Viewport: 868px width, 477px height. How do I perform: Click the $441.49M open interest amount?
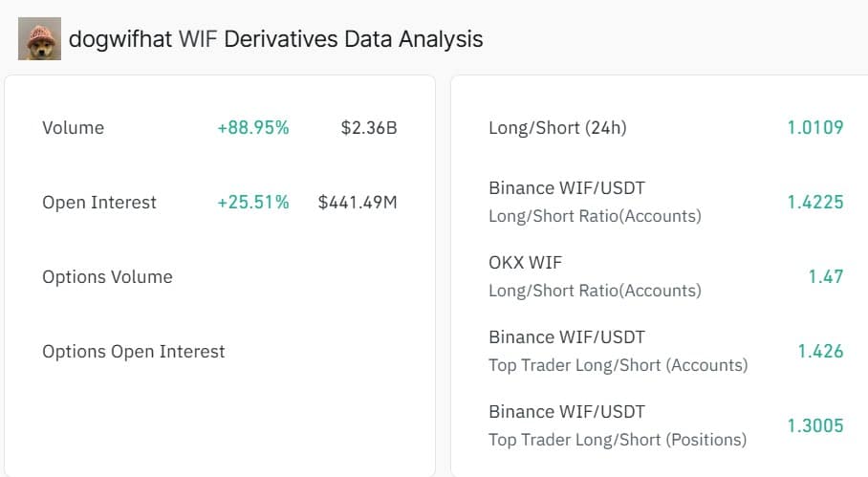pos(357,202)
